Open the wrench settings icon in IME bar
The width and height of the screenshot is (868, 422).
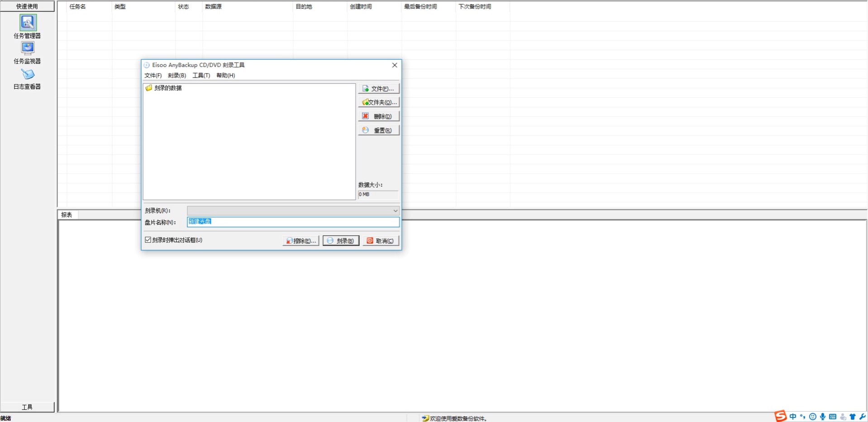point(863,417)
